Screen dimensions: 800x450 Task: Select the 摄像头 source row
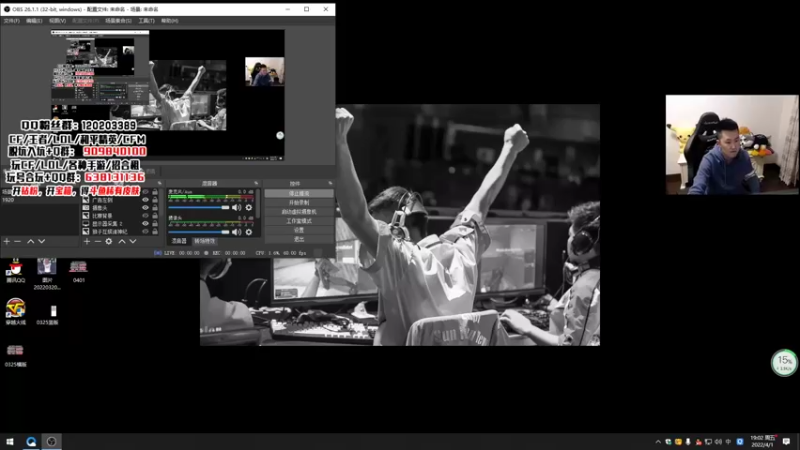(120, 208)
